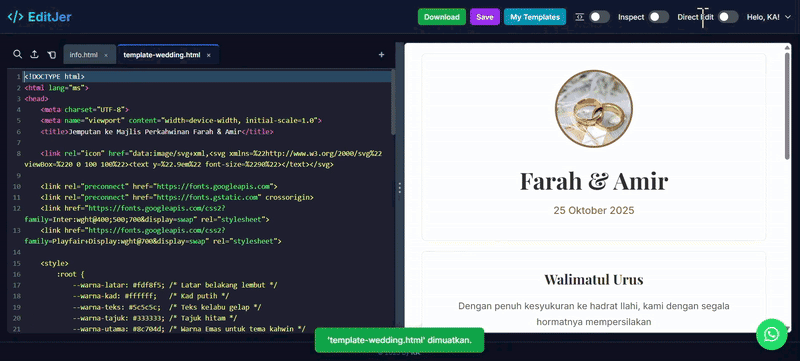800x361 pixels.
Task: Click the Dengan penuh kesyukuran paragraph
Action: pyautogui.click(x=593, y=314)
